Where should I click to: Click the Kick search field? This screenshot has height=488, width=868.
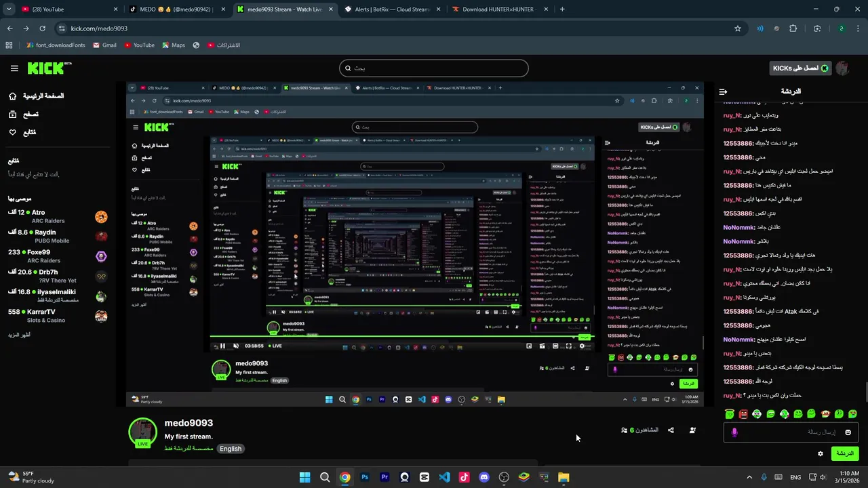pos(433,68)
